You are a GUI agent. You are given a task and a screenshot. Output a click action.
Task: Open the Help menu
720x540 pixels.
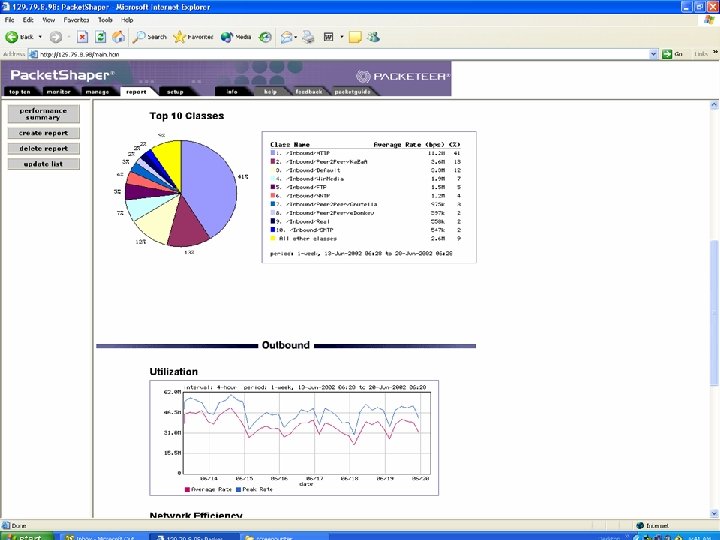tap(127, 20)
